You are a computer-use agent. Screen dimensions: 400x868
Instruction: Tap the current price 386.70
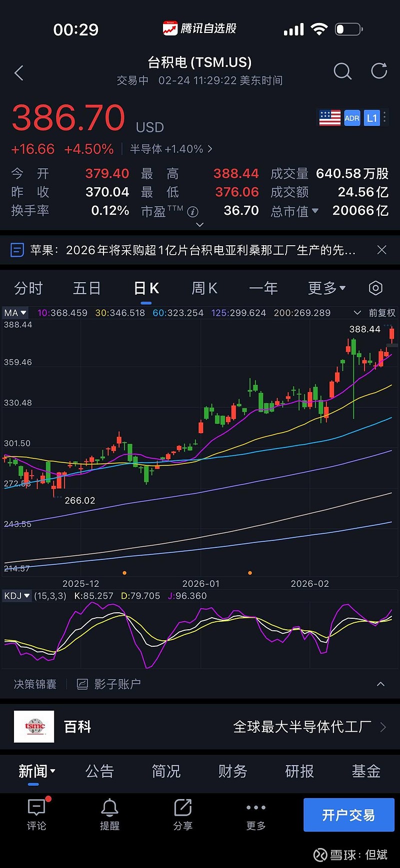pos(68,118)
